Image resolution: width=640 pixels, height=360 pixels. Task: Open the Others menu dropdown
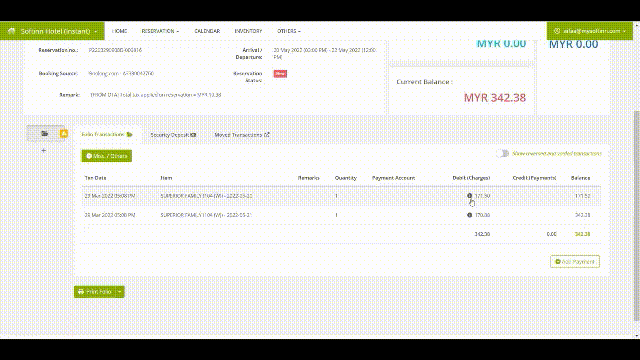point(289,31)
